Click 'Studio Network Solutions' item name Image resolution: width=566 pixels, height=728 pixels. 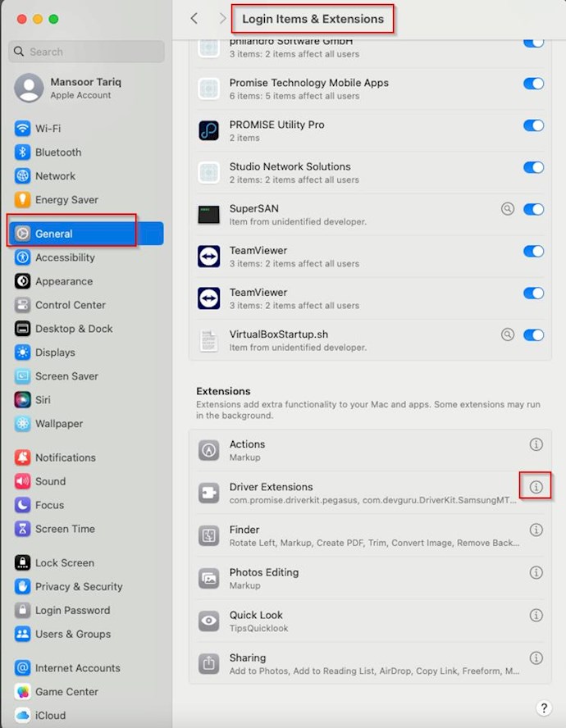pos(290,166)
